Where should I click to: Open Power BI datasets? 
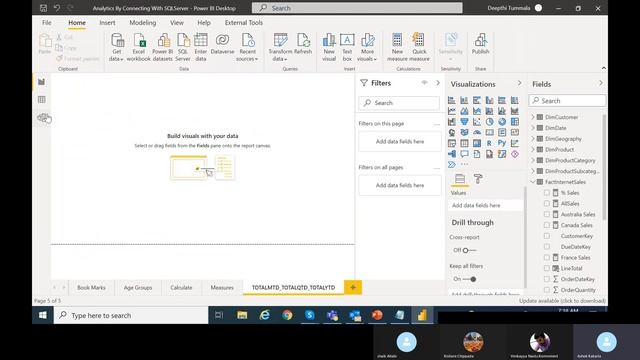(x=162, y=47)
